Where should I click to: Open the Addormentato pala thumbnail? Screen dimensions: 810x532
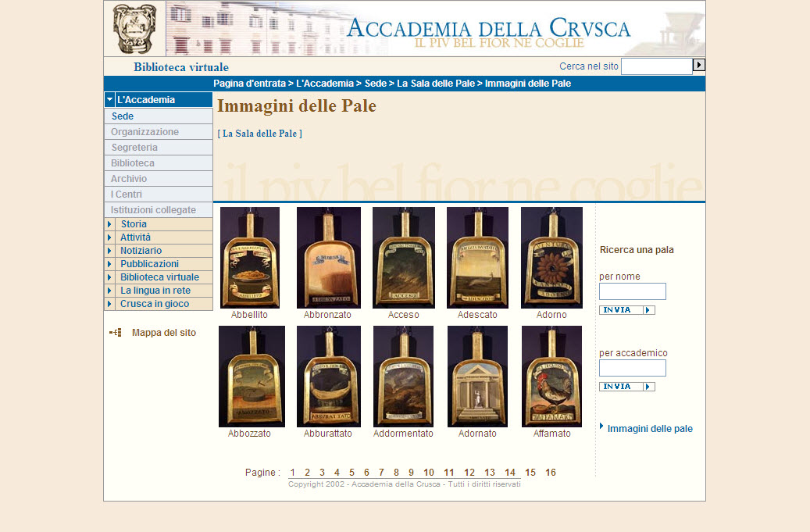coord(404,376)
